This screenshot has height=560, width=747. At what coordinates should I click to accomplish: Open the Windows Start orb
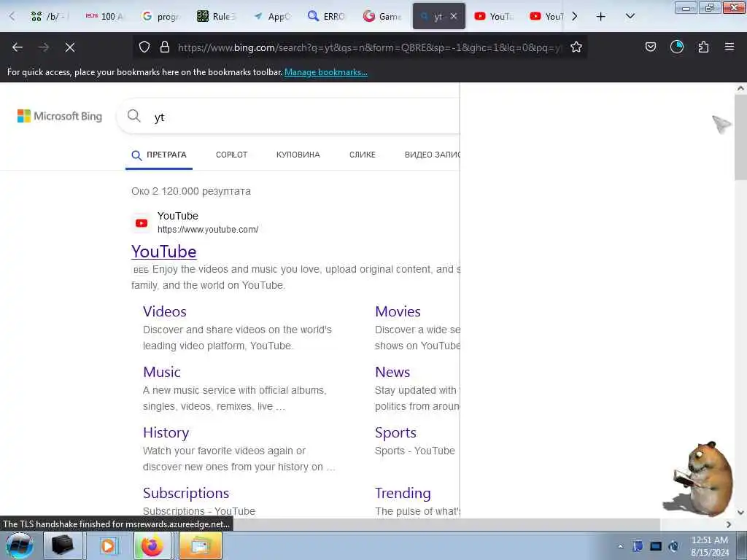(x=19, y=545)
